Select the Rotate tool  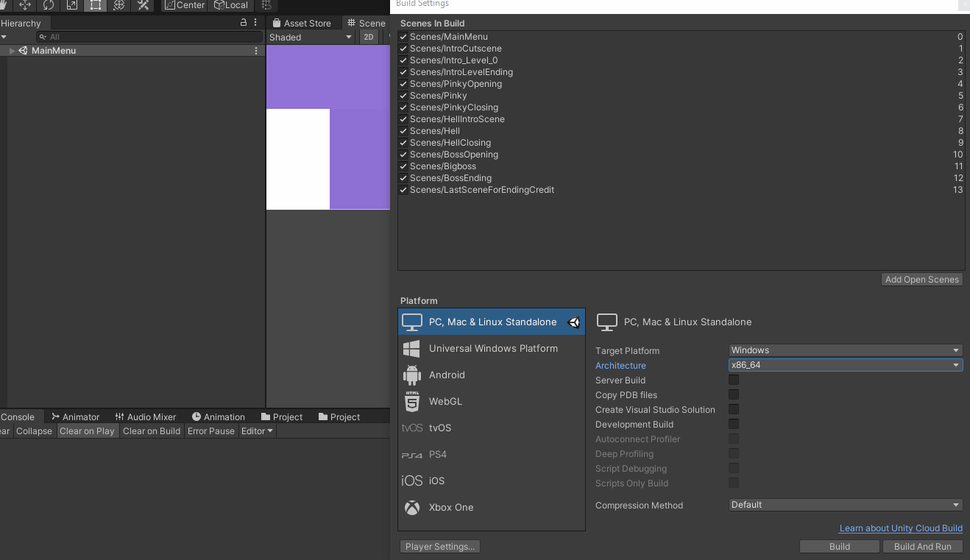click(x=49, y=5)
